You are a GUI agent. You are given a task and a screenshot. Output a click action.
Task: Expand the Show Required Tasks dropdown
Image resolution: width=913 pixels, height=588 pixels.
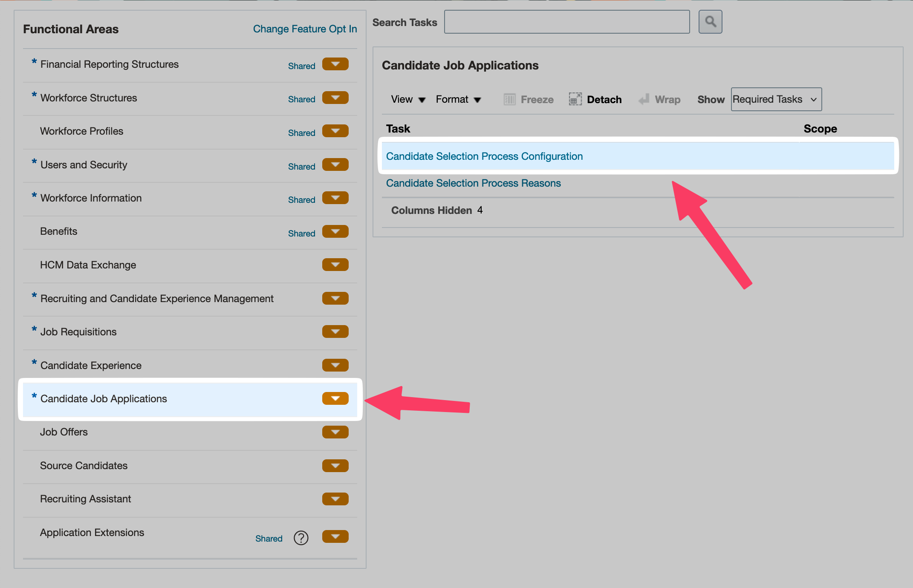[x=776, y=99]
